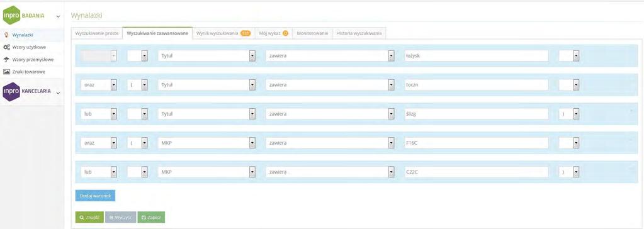
Task: Click the green Znajdź search button
Action: (89, 217)
